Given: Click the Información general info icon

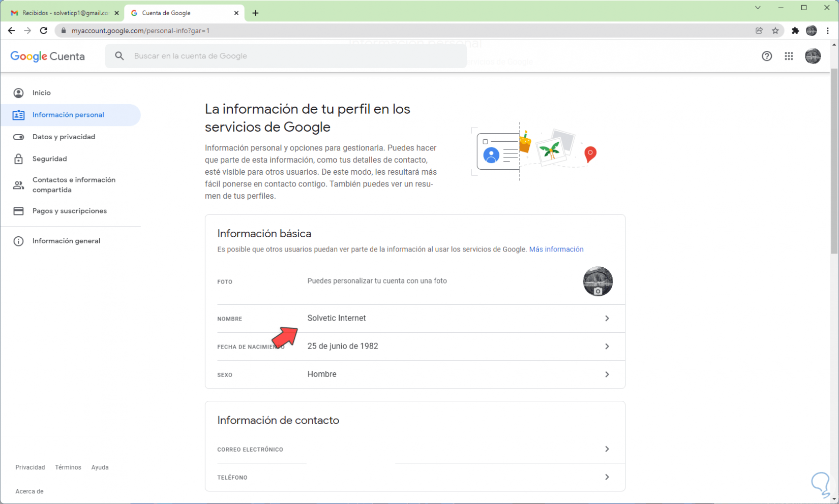Looking at the screenshot, I should coord(18,241).
